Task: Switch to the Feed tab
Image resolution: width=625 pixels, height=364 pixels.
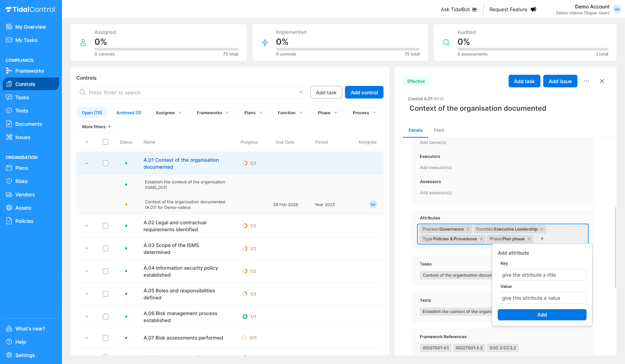Action: coord(439,130)
